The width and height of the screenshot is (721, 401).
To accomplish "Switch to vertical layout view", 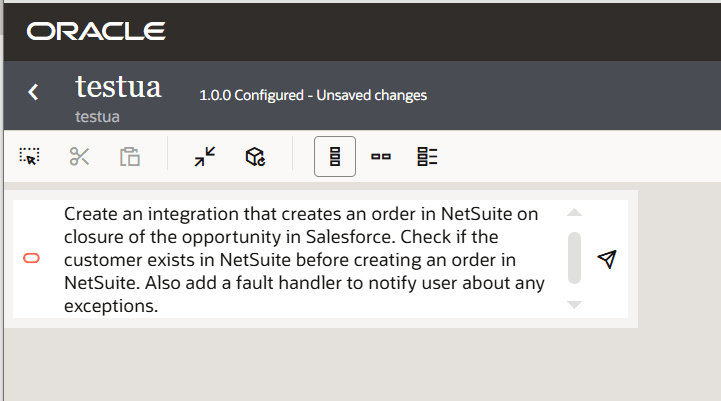I will click(x=335, y=156).
